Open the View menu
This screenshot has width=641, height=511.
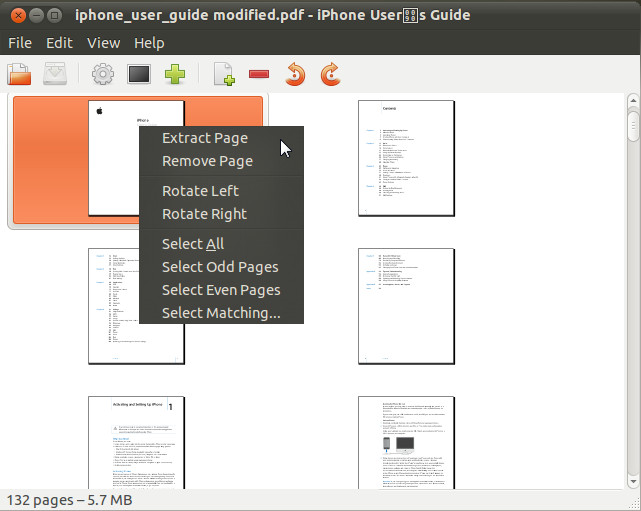click(x=103, y=43)
